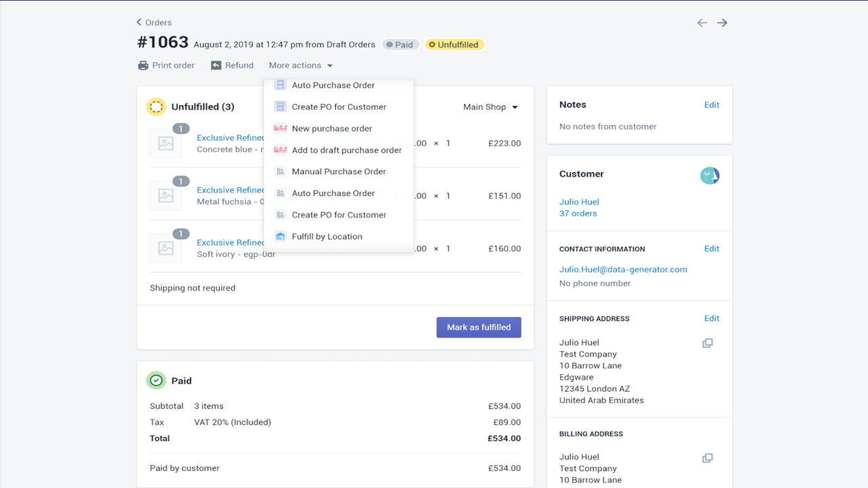Click the Refund button
868x488 pixels.
point(232,66)
